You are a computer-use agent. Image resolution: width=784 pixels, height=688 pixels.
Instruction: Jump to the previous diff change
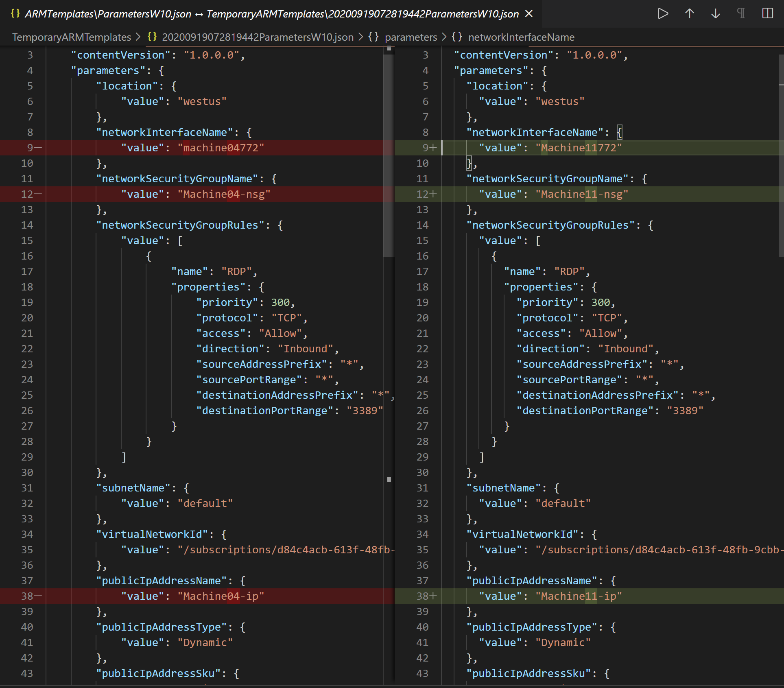pos(689,13)
